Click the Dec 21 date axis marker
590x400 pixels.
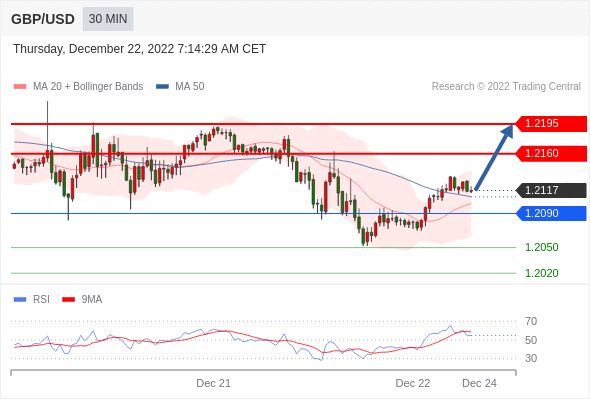click(x=213, y=383)
